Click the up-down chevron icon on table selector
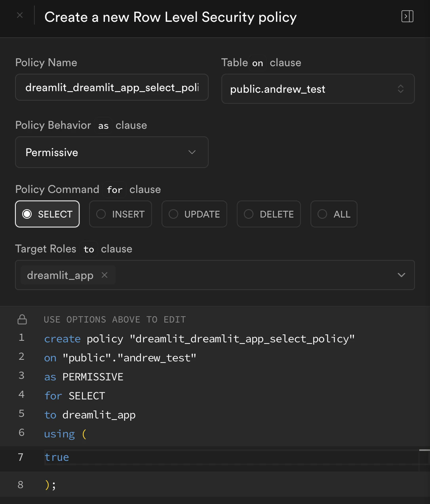The width and height of the screenshot is (430, 504). point(401,89)
